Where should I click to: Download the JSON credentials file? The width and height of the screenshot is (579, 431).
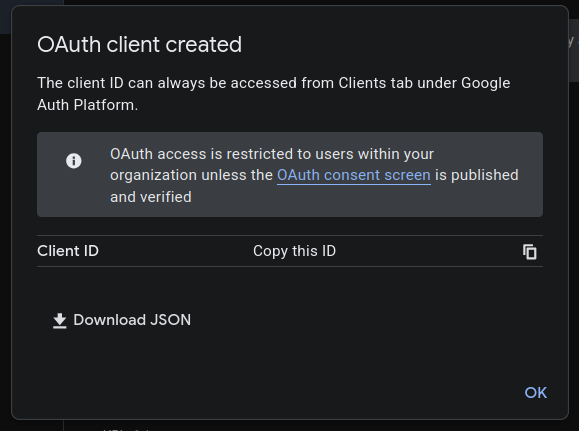pos(121,320)
